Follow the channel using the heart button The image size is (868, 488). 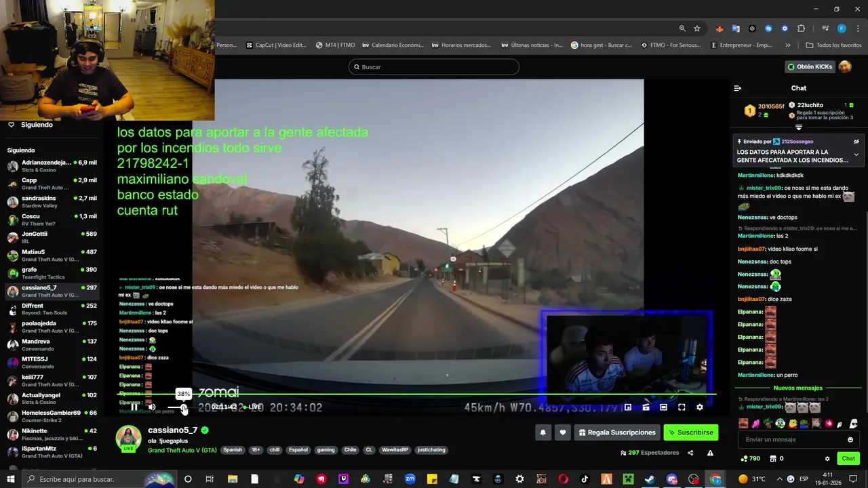562,432
